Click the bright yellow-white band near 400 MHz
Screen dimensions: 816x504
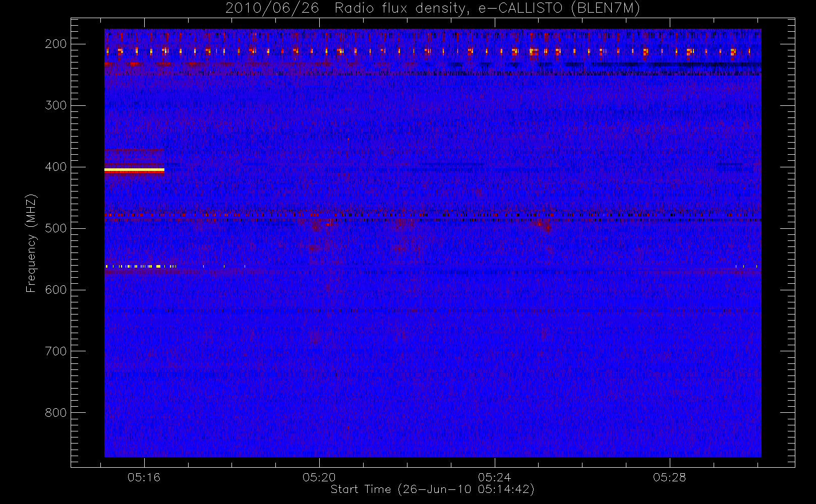coord(134,171)
